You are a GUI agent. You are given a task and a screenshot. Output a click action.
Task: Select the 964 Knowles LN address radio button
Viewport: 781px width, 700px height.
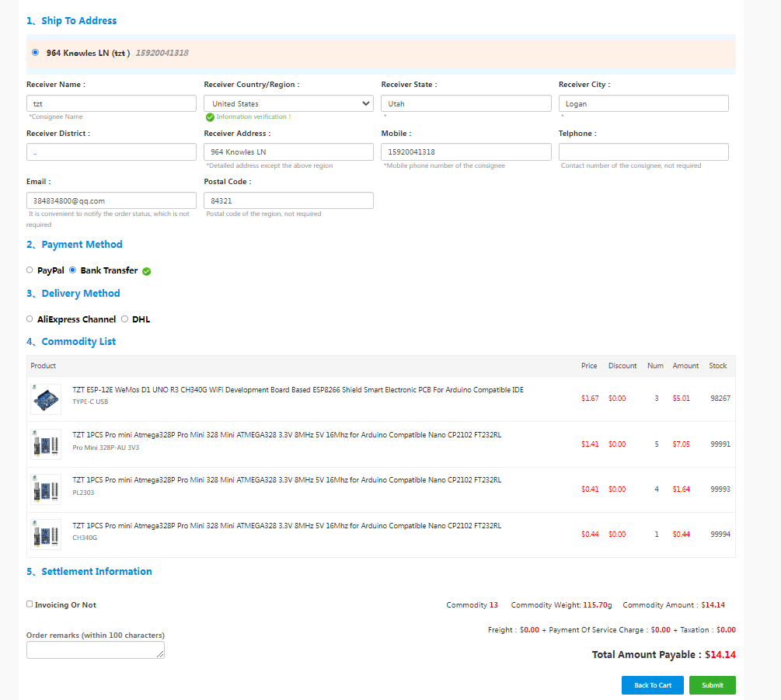36,52
